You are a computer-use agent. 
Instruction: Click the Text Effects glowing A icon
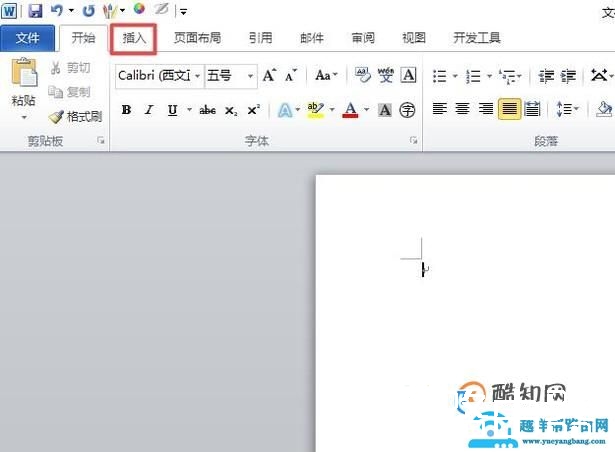pyautogui.click(x=285, y=110)
